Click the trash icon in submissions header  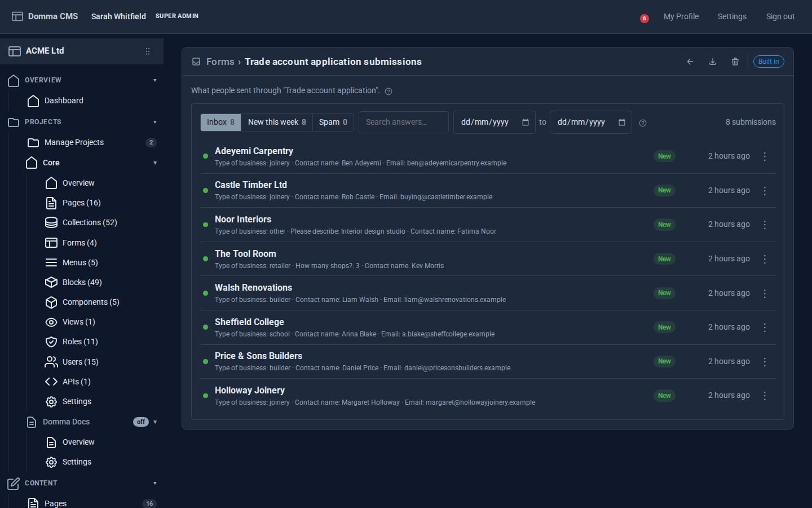click(735, 62)
